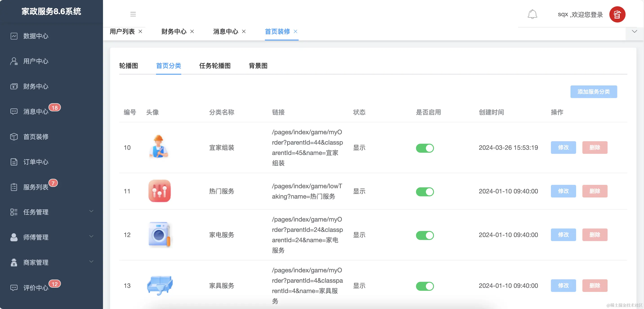Open the tabs overflow dropdown chevron
Screen dimensions: 644x309
coord(634,31)
